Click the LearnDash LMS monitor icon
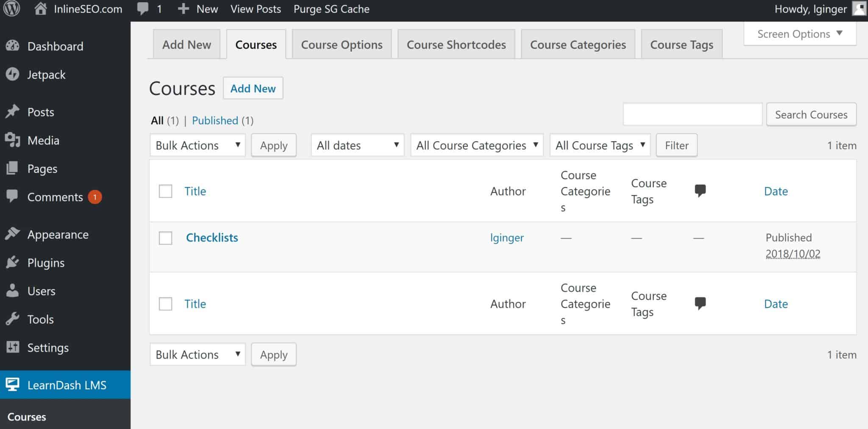Viewport: 868px width, 429px height. pos(13,384)
